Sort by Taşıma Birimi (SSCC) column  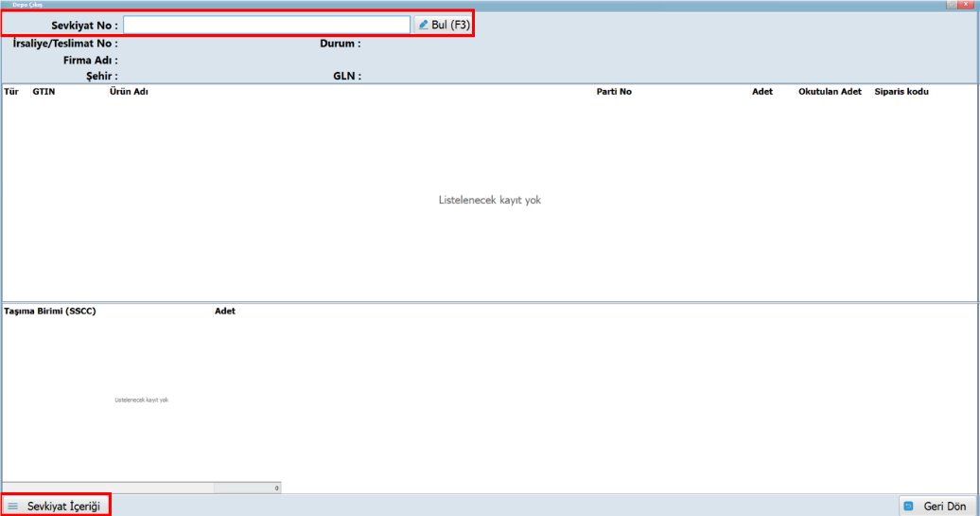50,311
